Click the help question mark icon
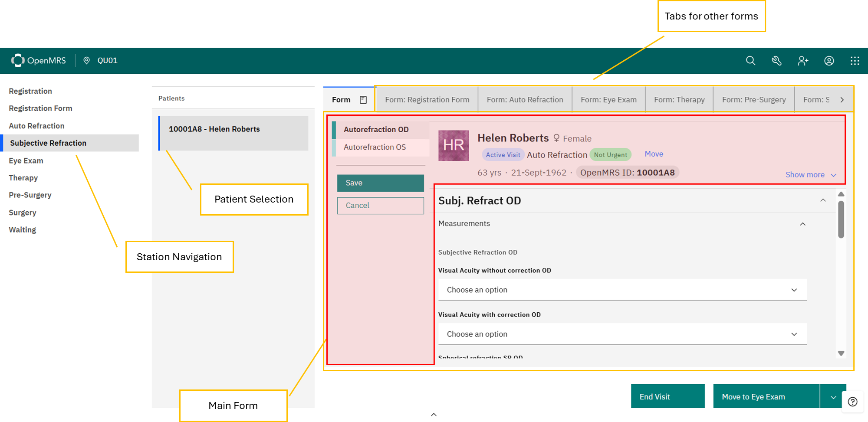The height and width of the screenshot is (422, 868). pyautogui.click(x=852, y=402)
